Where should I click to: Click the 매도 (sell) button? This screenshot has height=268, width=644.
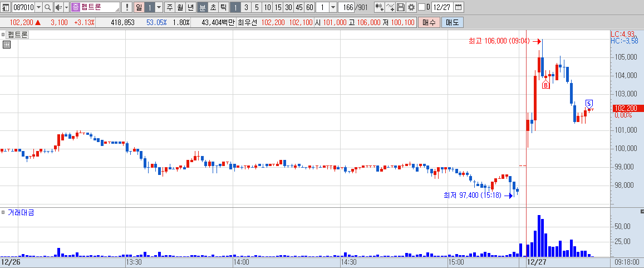[452, 23]
